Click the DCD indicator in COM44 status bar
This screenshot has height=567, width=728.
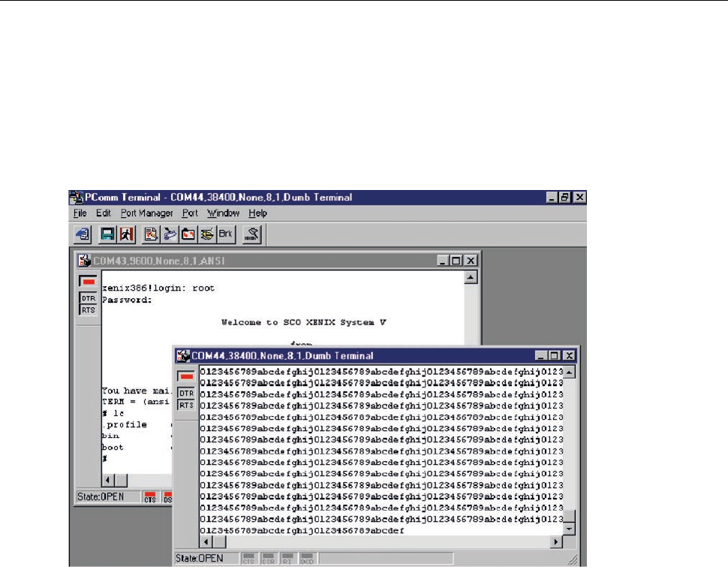[x=307, y=559]
